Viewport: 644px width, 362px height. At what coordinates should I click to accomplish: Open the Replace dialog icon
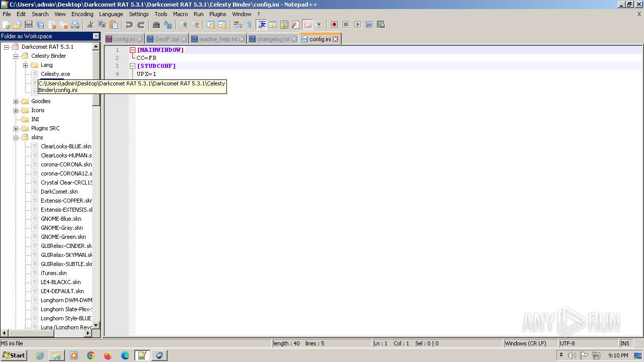coord(168,25)
